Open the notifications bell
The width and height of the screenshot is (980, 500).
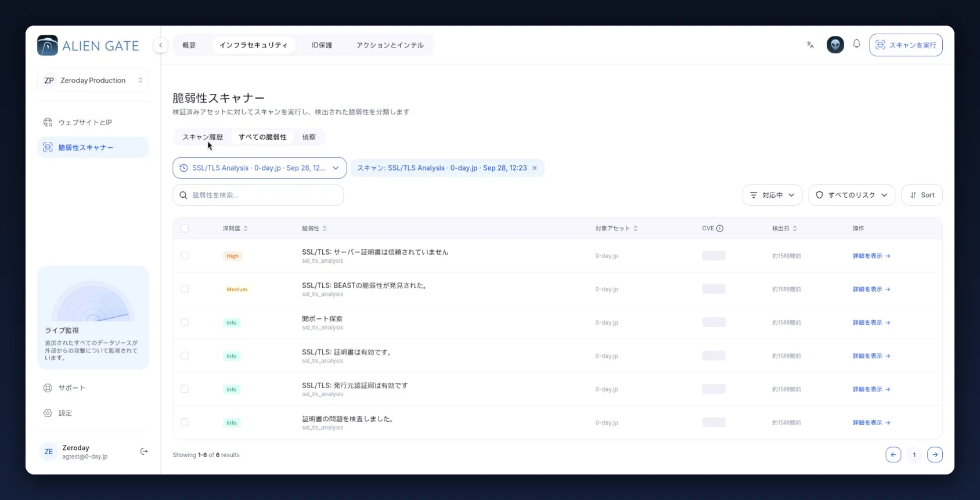click(856, 44)
